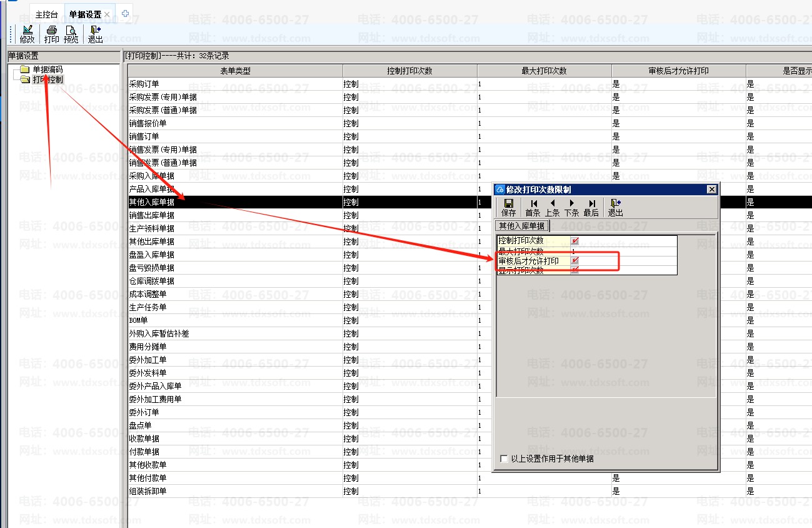Select 其他入库单据 tab in dialog
Screen dimensions: 812x528
[x=522, y=226]
